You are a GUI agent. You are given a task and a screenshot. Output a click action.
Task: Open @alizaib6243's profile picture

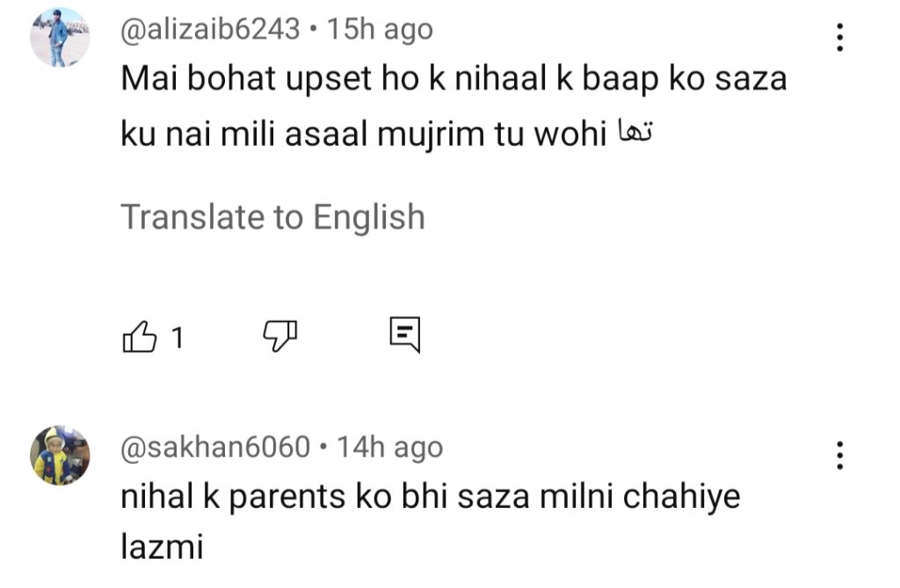[60, 37]
